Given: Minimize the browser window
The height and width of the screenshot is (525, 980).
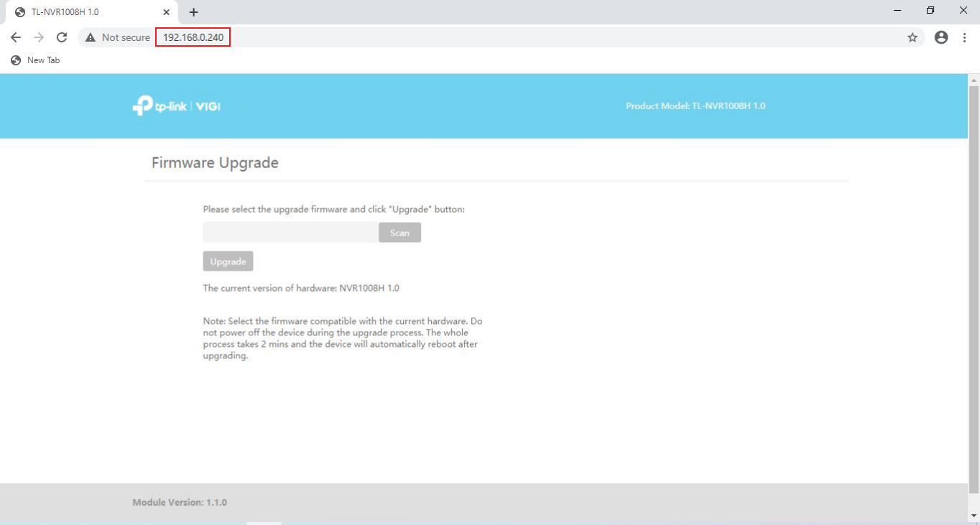Looking at the screenshot, I should [898, 11].
